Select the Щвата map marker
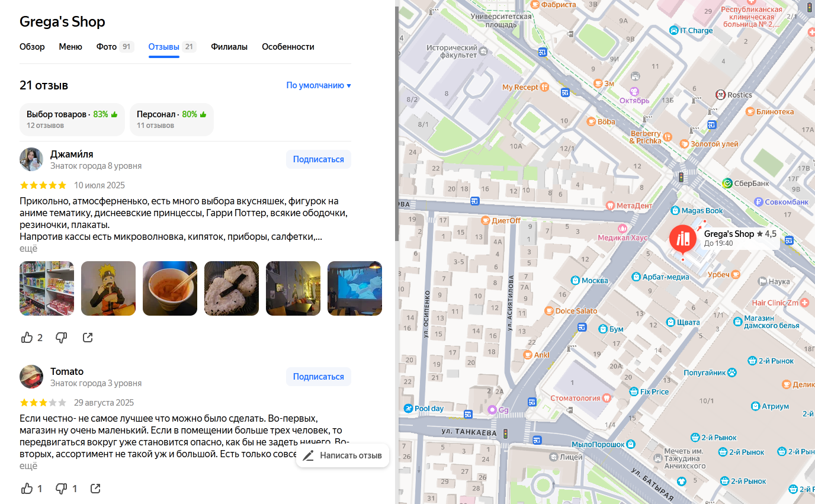Image resolution: width=815 pixels, height=504 pixels. tap(670, 322)
